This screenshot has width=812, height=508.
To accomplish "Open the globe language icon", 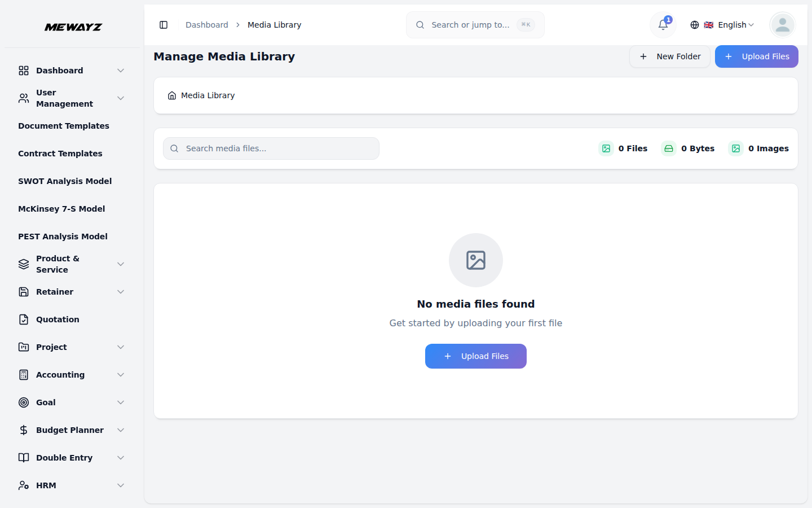I will [x=694, y=25].
